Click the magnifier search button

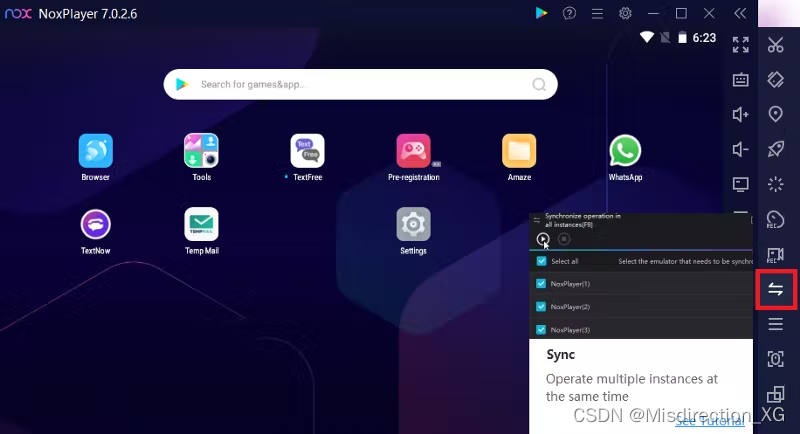tap(539, 84)
